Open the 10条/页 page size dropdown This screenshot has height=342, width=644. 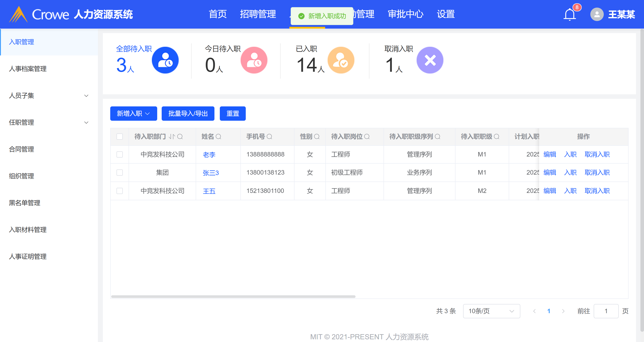click(x=491, y=311)
